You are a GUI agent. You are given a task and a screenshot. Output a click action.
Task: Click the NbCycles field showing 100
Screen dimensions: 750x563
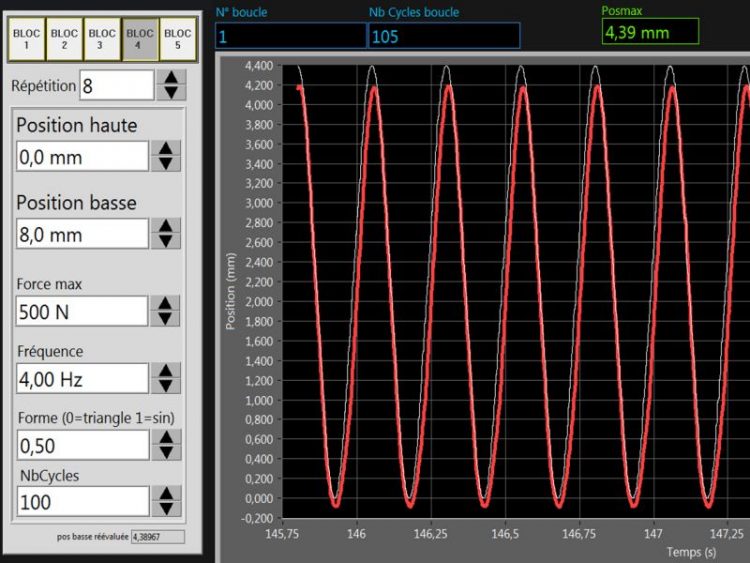[x=83, y=501]
